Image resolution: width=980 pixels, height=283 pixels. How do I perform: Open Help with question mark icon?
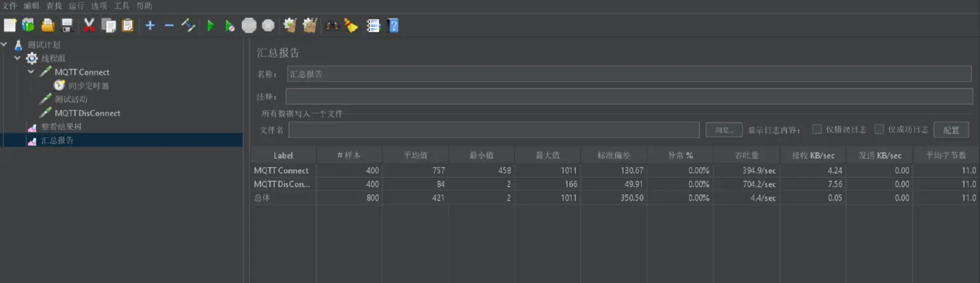pyautogui.click(x=393, y=26)
